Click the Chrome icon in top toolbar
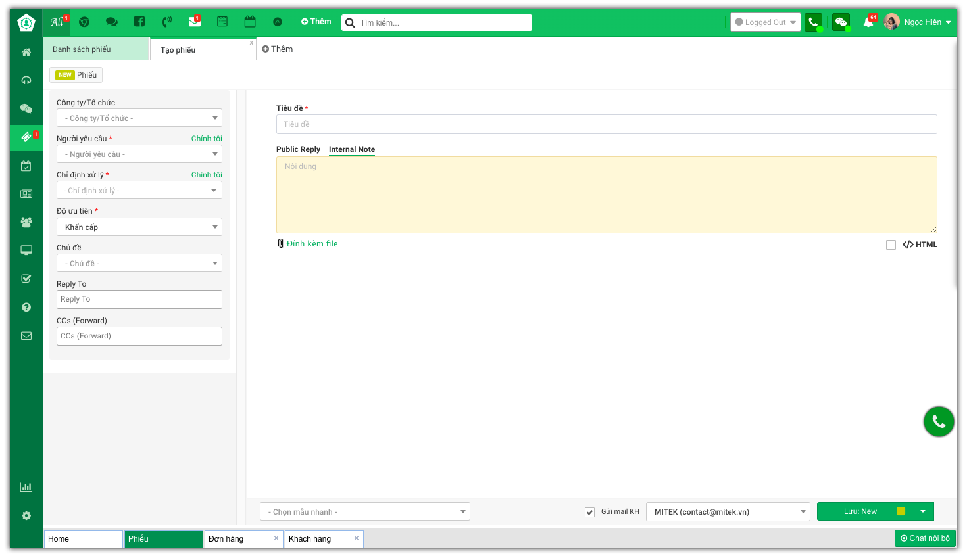The height and width of the screenshot is (560, 967). (x=84, y=22)
